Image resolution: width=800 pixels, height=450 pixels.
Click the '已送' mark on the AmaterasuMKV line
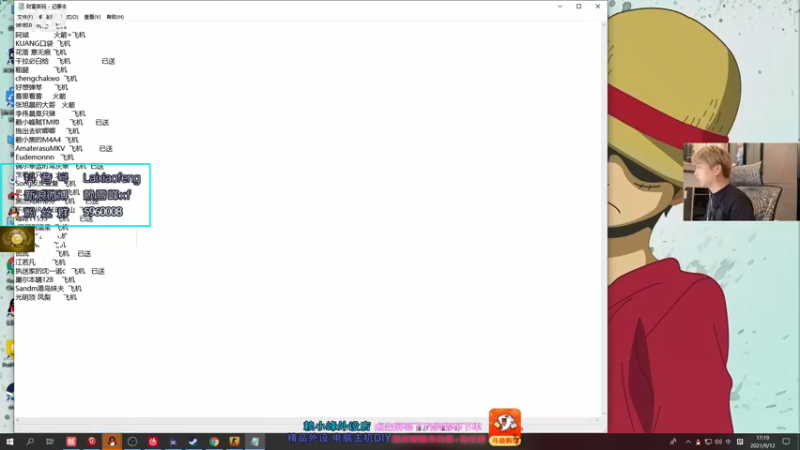pos(106,148)
